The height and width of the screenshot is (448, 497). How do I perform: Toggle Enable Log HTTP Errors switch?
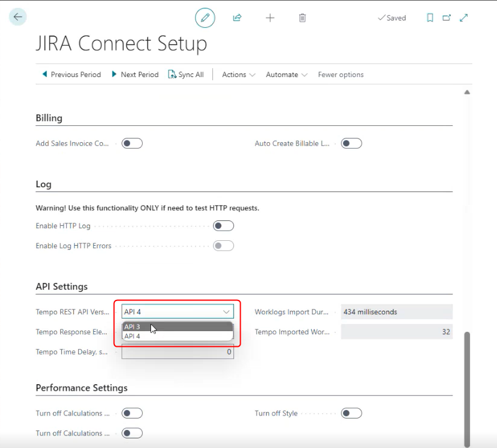[x=223, y=246]
